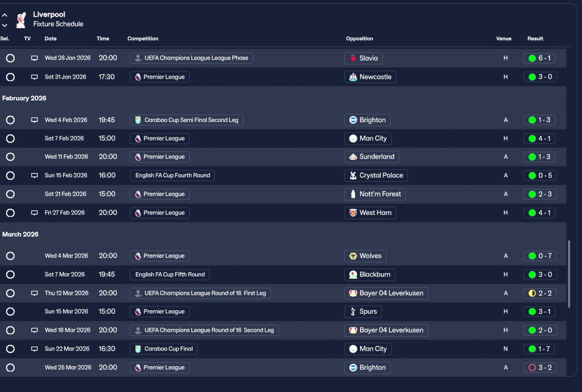The image size is (582, 392).
Task: Sort fixtures by Opposition column header
Action: point(359,39)
